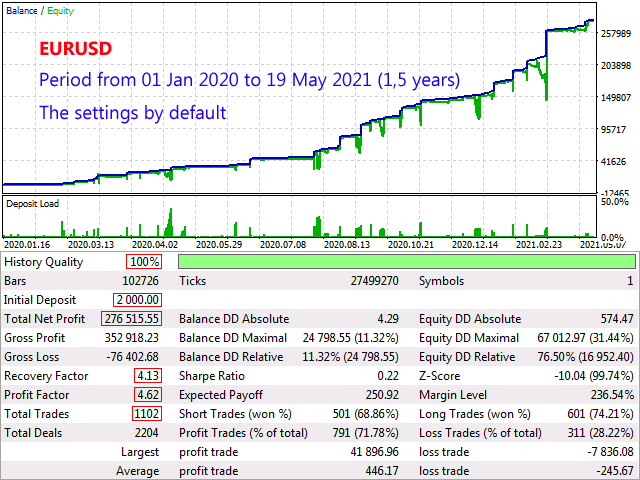Click Profit Trades value 791 (71.78%)
Screen dimensions: 640x480
(x=365, y=433)
